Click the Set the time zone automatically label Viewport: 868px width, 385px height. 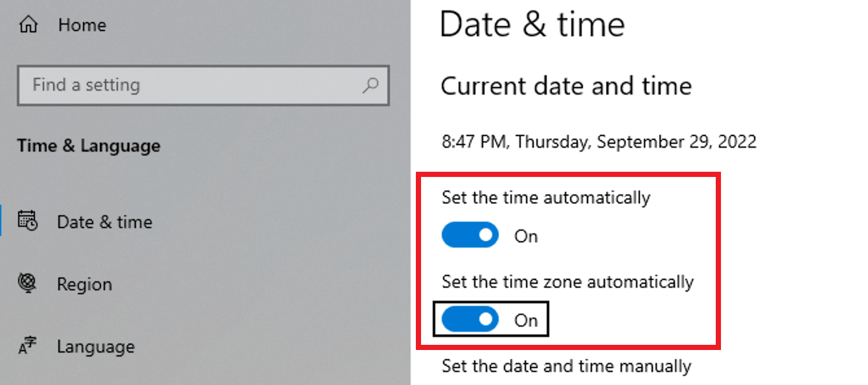point(567,282)
